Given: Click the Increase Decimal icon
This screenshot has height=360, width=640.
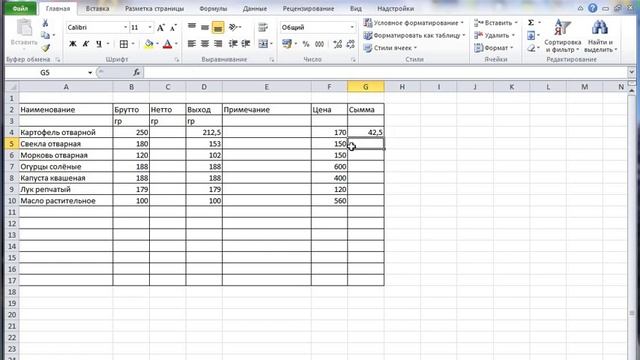Looking at the screenshot, I should click(338, 44).
